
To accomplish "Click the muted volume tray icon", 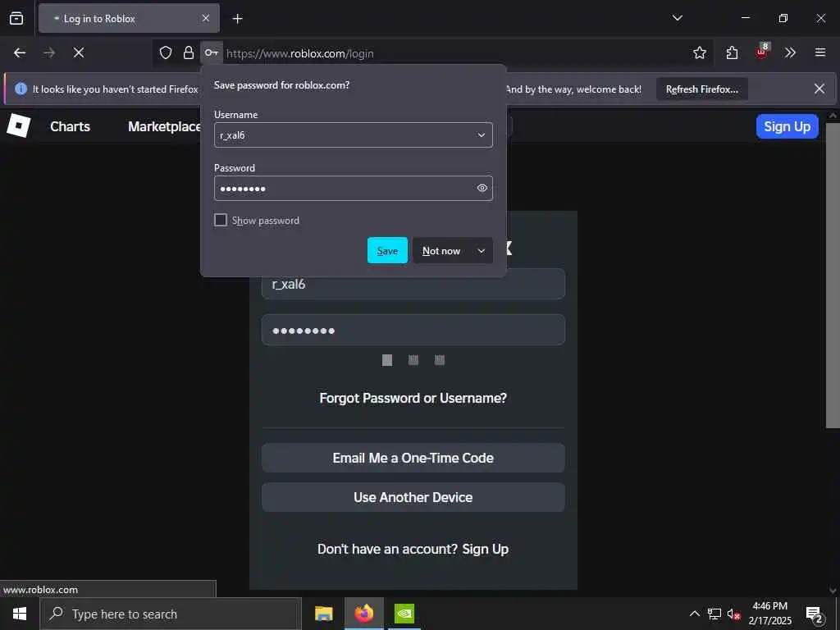I will point(734,614).
